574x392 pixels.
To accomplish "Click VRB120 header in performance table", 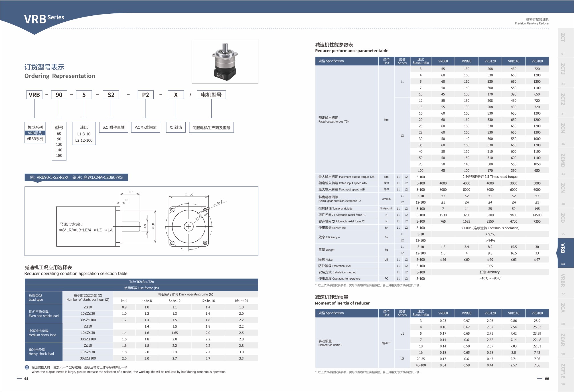I will point(490,61).
